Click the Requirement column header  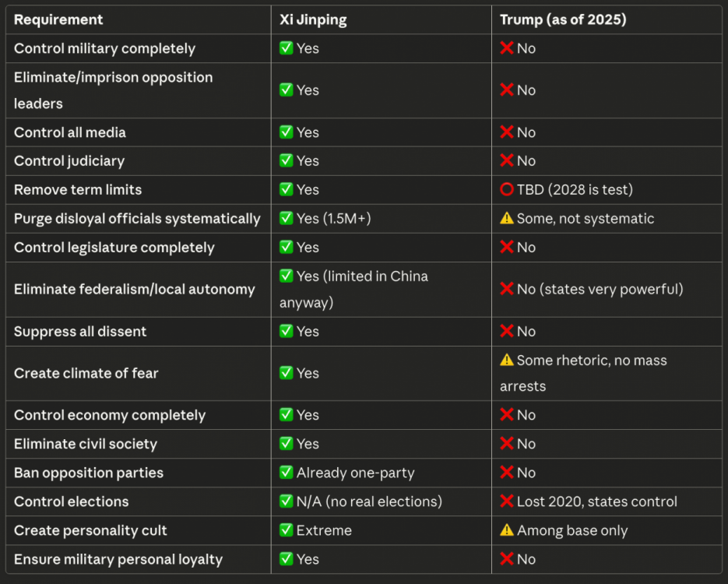point(58,19)
